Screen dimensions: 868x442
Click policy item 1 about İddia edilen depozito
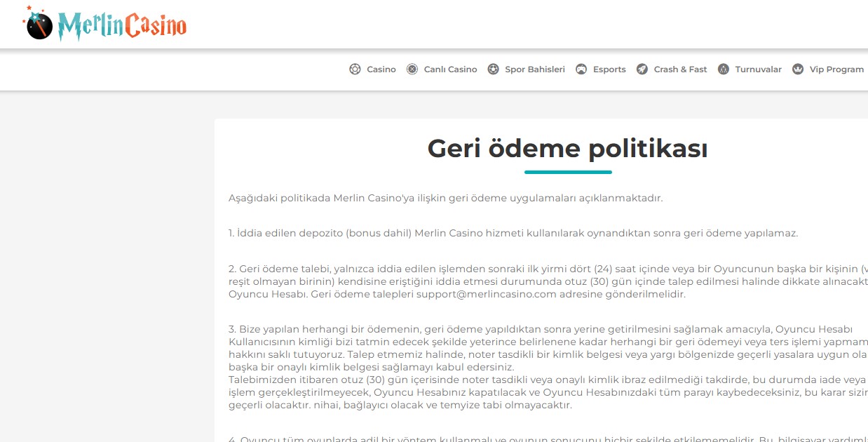513,233
